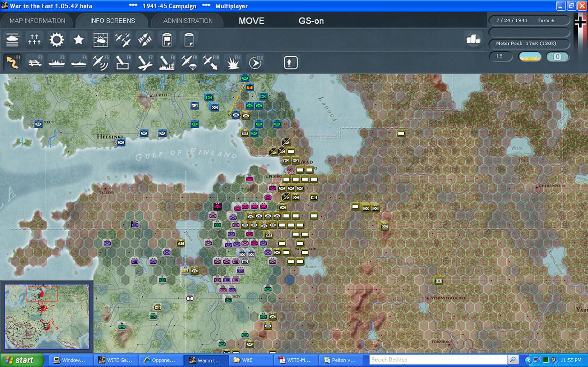This screenshot has width=588, height=367.
Task: Toggle the GS-on ground support label
Action: 311,21
